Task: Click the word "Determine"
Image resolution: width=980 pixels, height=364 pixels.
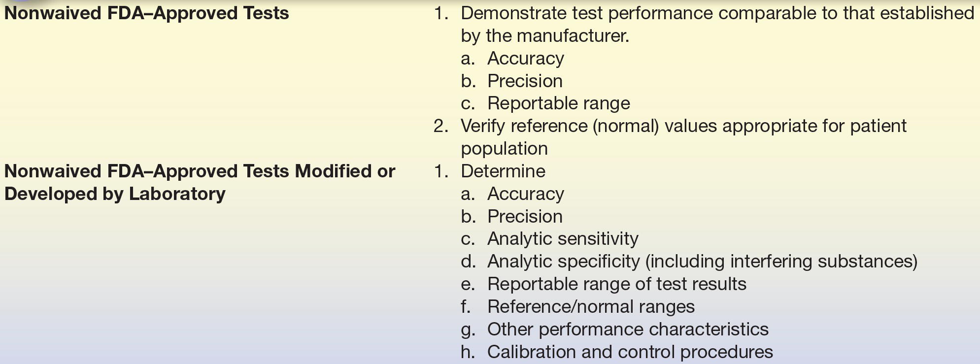Action: 503,171
